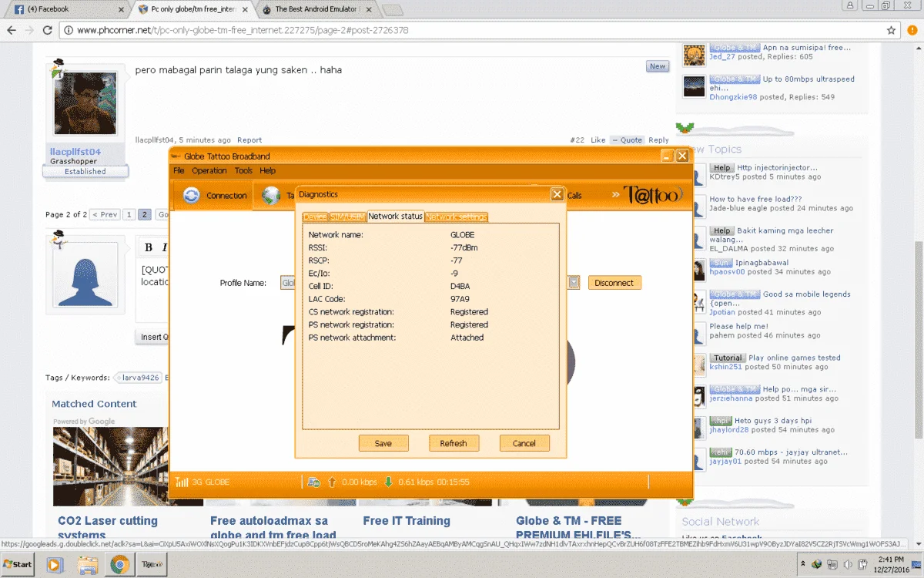
Task: Open 'Up to 80mbps ultraspeed' thread
Action: (808, 79)
